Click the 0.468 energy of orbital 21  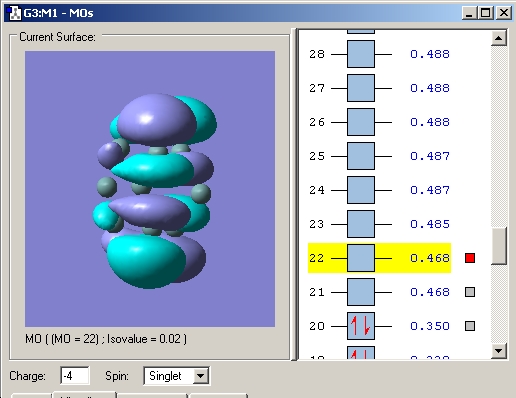tap(430, 292)
